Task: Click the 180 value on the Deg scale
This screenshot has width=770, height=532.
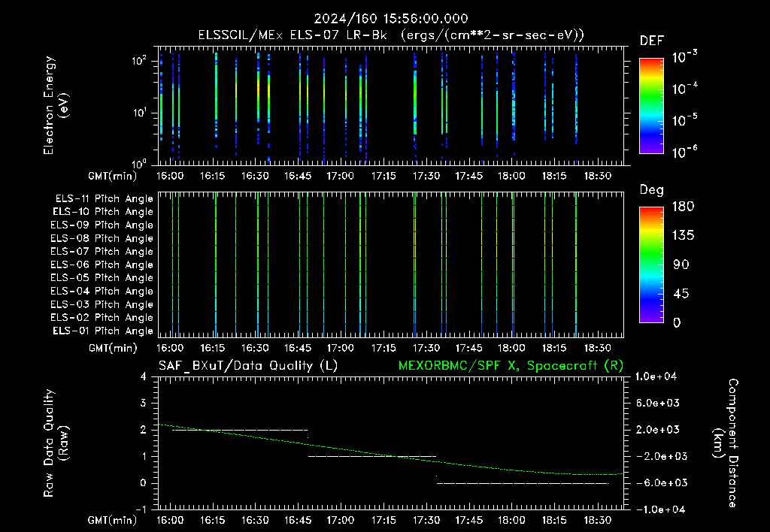Action: click(x=683, y=207)
